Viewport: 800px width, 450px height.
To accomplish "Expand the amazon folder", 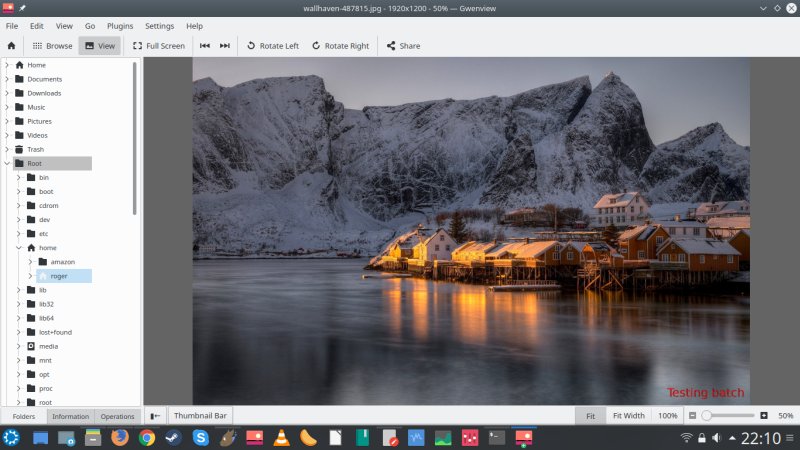I will point(31,262).
